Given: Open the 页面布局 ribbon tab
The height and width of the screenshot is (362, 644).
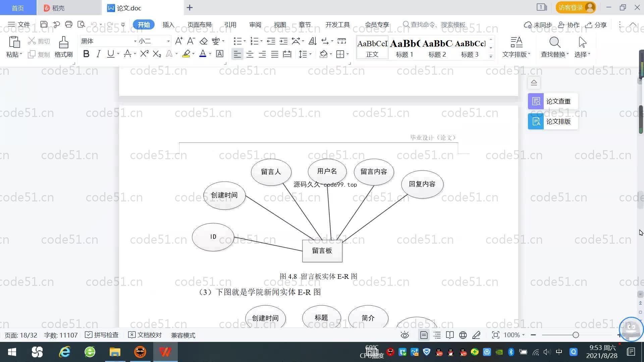Looking at the screenshot, I should 199,25.
